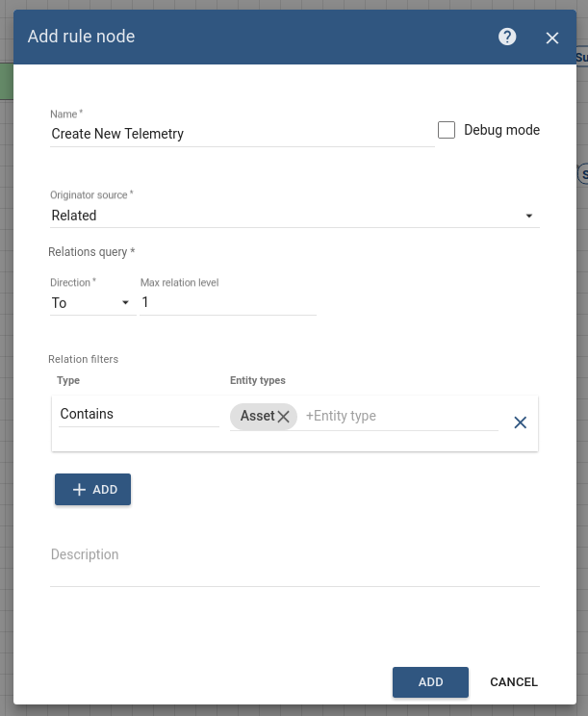Edit the relation Type field showing Contains
The image size is (588, 716).
[139, 414]
